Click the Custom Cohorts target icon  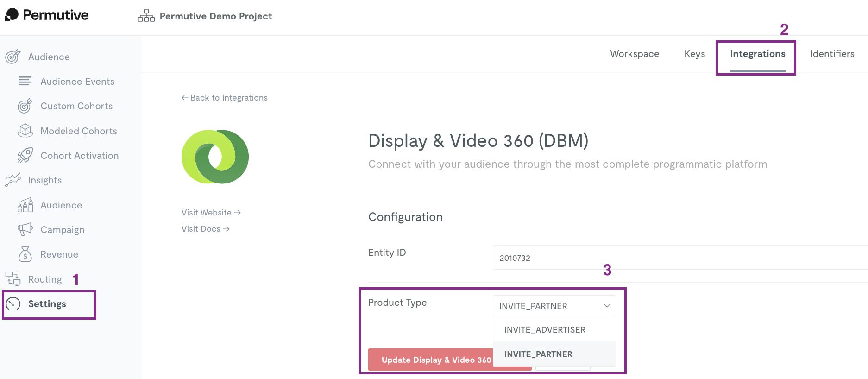(x=25, y=106)
